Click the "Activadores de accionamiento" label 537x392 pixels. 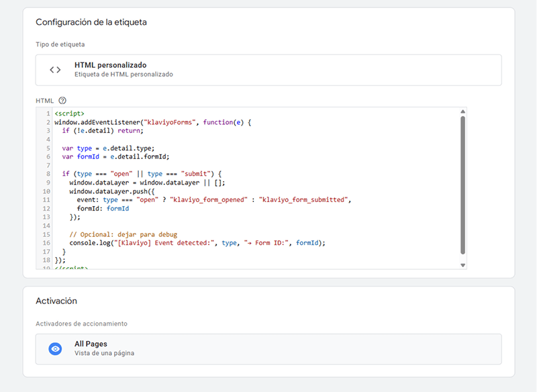81,324
